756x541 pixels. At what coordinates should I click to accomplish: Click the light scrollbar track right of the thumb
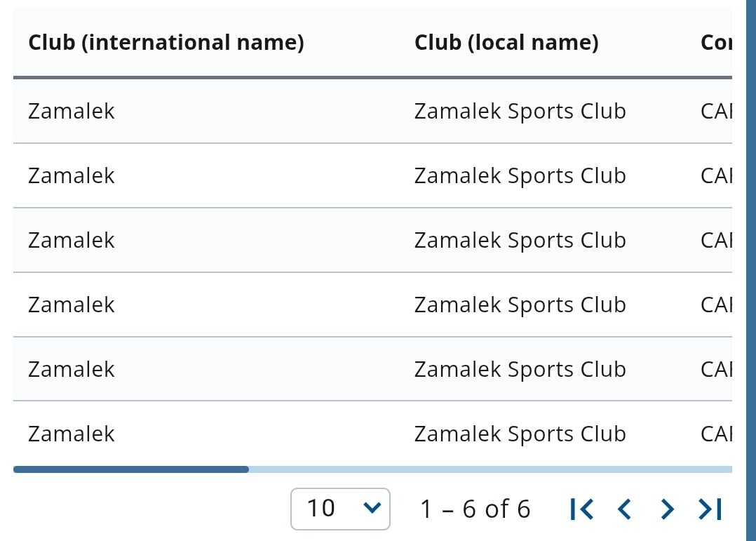click(491, 469)
